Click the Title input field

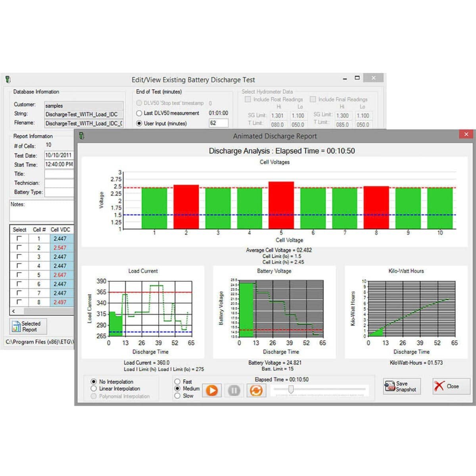(59, 174)
